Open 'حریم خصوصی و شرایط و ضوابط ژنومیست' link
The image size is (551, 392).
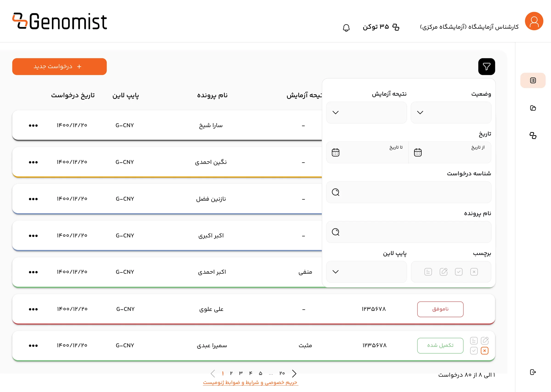pos(250,383)
